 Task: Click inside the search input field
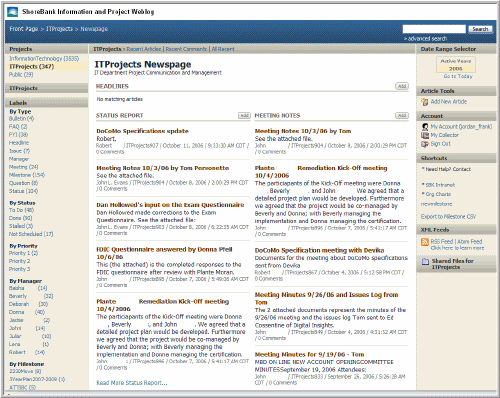coord(434,29)
